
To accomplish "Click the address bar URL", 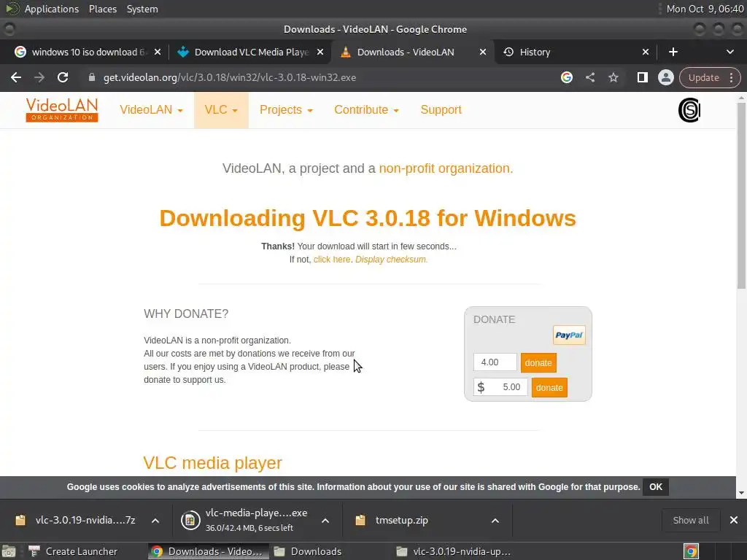I will pos(230,77).
